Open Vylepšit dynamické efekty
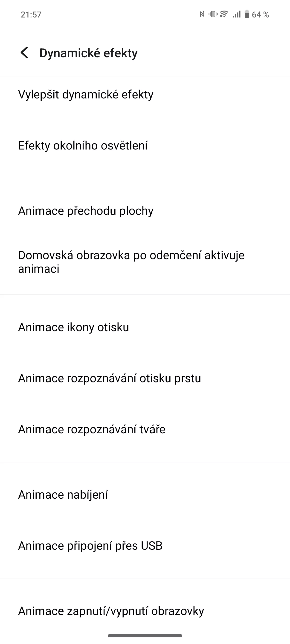Image resolution: width=290 pixels, height=644 pixels. pos(145,95)
